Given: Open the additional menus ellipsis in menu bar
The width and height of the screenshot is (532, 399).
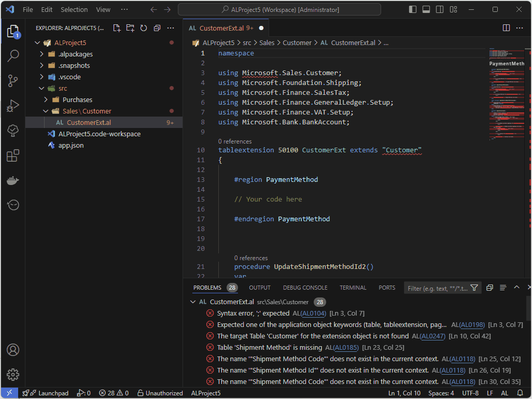Looking at the screenshot, I should pos(124,9).
